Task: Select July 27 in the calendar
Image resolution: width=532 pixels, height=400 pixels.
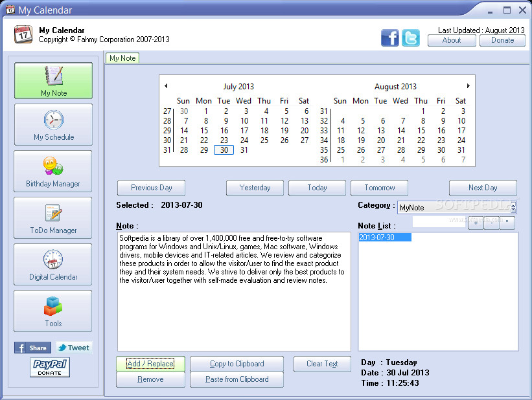Action: tap(305, 140)
